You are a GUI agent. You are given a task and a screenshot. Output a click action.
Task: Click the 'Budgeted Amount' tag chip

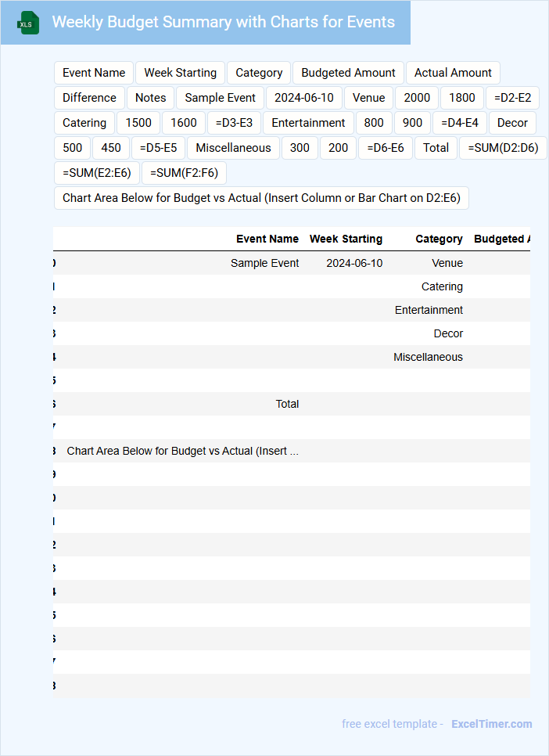coord(348,73)
